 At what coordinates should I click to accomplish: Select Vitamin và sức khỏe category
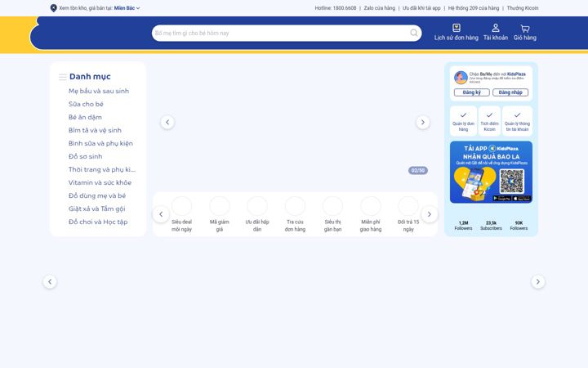pos(100,182)
